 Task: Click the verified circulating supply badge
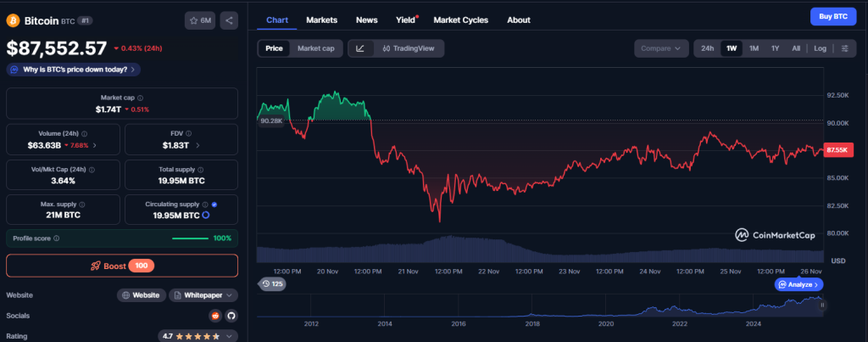click(x=214, y=205)
